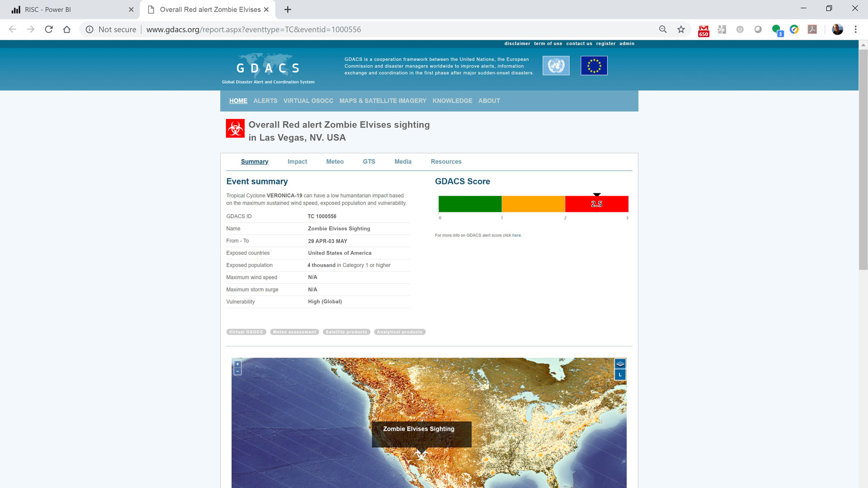Click the Virtual OSOCC pill button
The width and height of the screenshot is (868, 488).
246,332
